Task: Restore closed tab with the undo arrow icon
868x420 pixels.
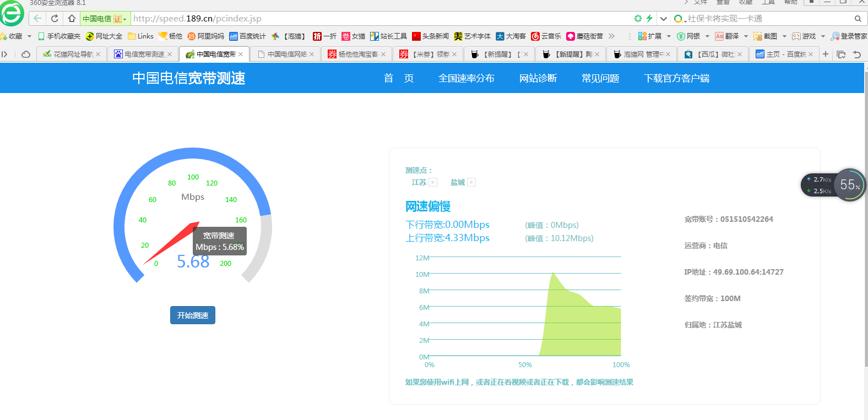Action: point(856,54)
